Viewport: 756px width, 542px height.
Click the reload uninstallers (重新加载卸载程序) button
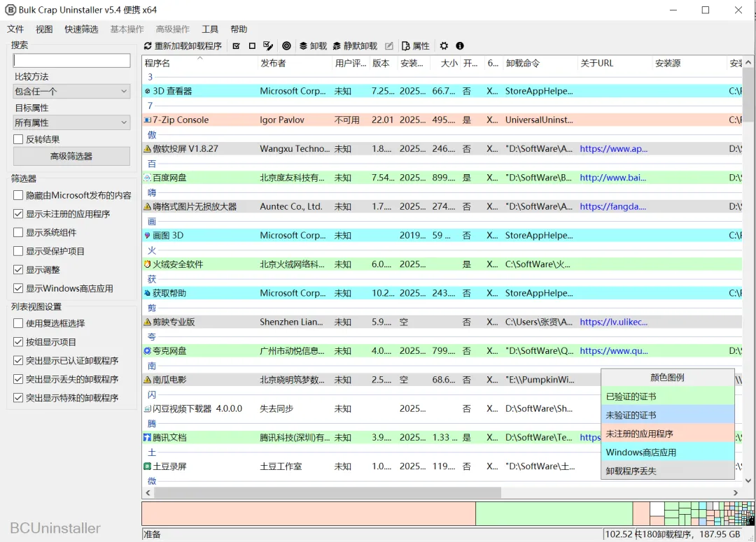[183, 45]
